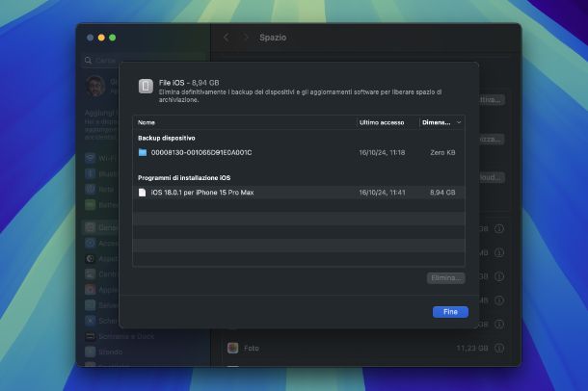Viewport: 588px width, 391px height.
Task: Toggle sort order on Dimens... column
Action: (441, 122)
